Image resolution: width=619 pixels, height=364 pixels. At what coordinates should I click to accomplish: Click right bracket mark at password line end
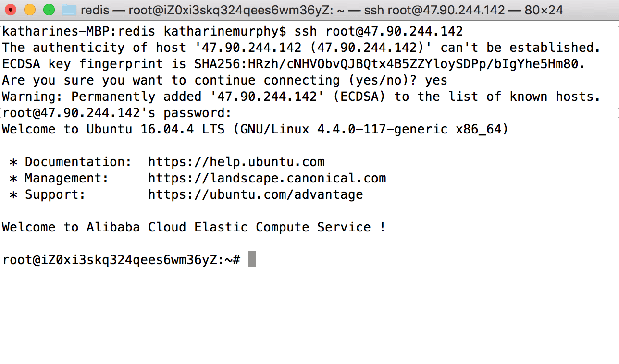coord(617,113)
